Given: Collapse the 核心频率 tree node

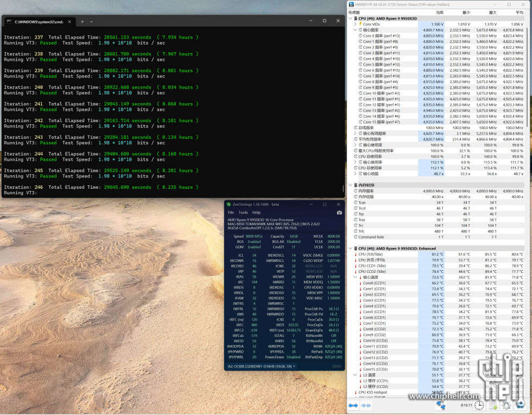Looking at the screenshot, I should pyautogui.click(x=355, y=30).
